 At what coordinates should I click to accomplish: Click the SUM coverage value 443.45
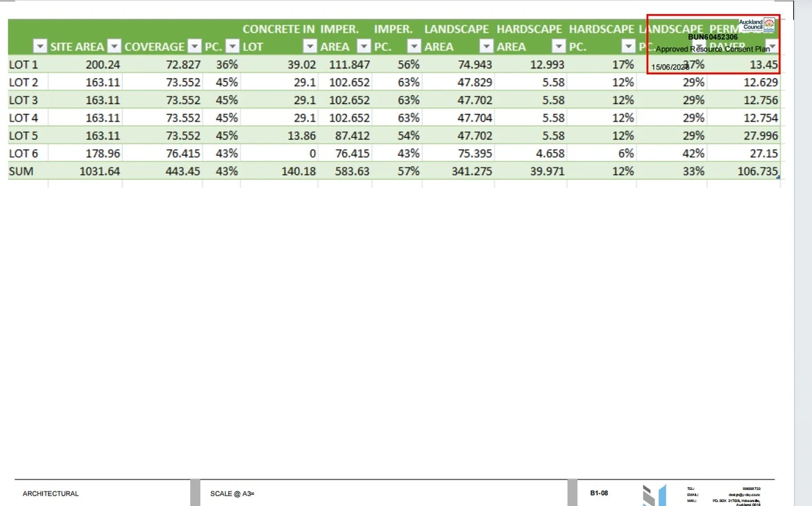(x=183, y=171)
